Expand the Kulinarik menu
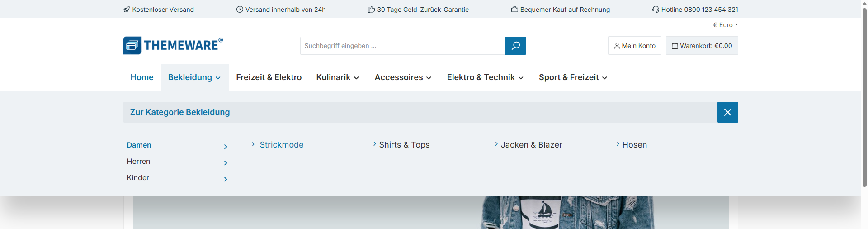This screenshot has width=868, height=229. click(338, 77)
